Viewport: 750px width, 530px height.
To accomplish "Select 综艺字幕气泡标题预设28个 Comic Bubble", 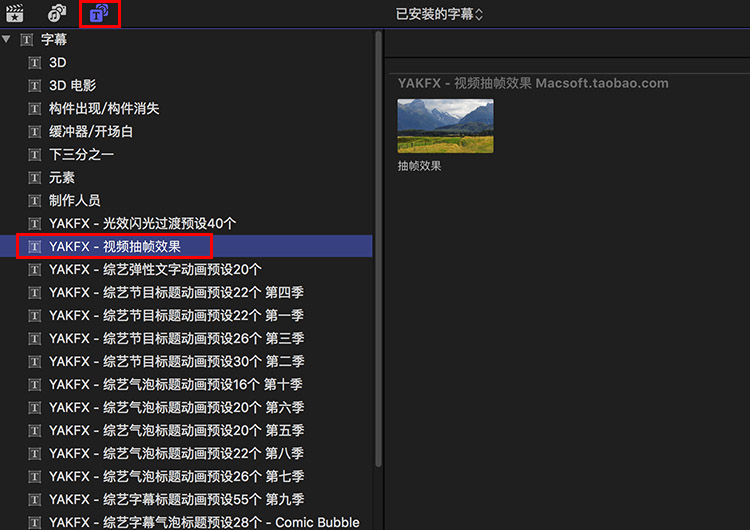I will pyautogui.click(x=186, y=521).
